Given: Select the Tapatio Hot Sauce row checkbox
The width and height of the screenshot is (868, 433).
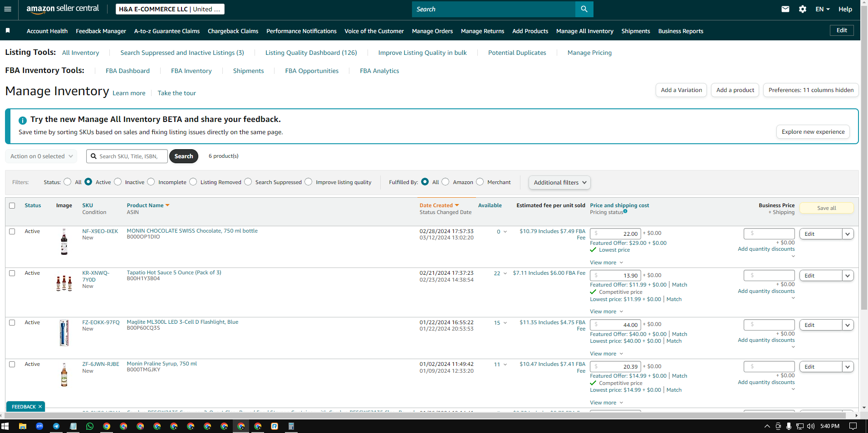Looking at the screenshot, I should click(x=12, y=273).
